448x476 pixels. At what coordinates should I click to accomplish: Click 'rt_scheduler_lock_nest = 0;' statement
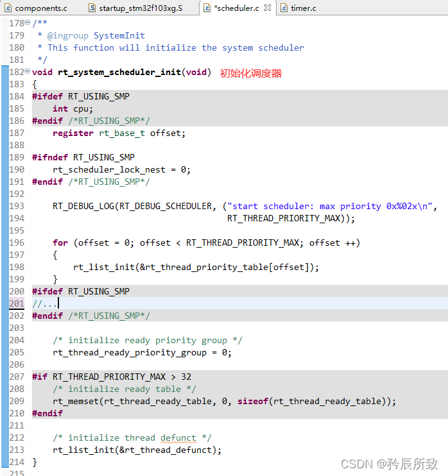click(x=121, y=170)
